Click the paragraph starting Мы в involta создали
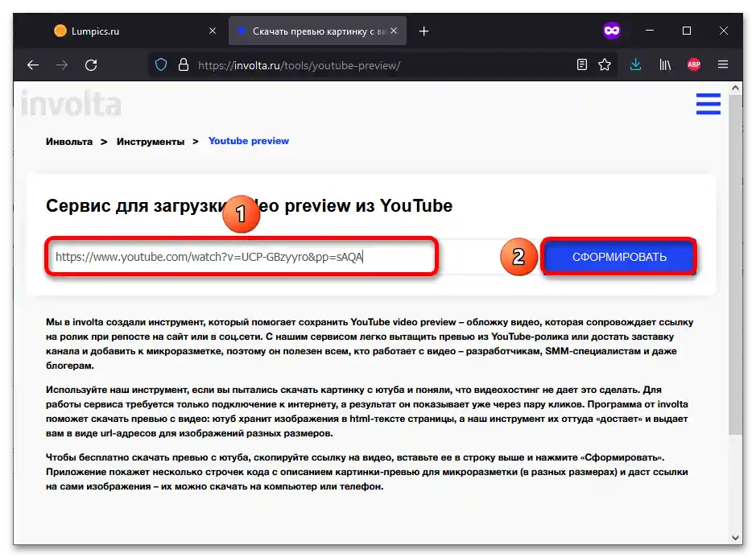This screenshot has height=558, width=756. tap(370, 344)
